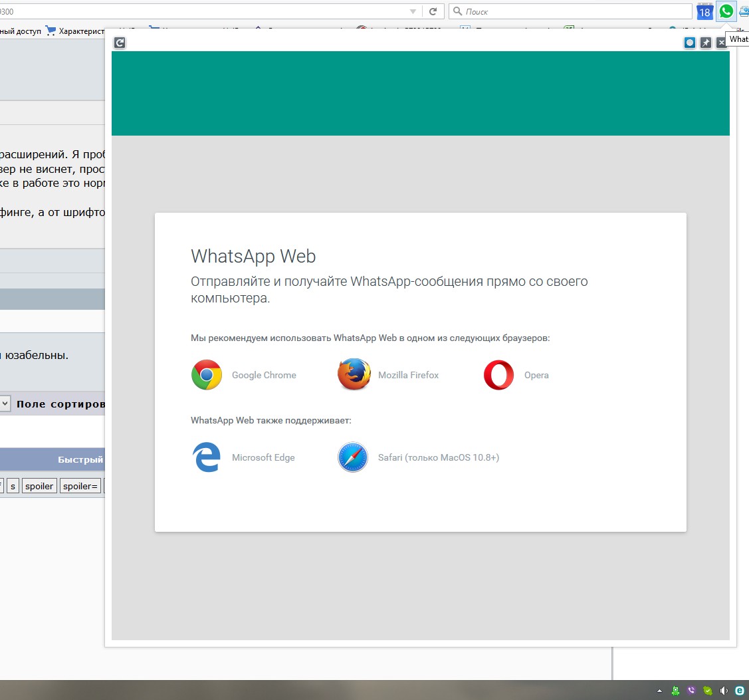Show hidden system tray icons arrow
The image size is (749, 700).
click(660, 691)
